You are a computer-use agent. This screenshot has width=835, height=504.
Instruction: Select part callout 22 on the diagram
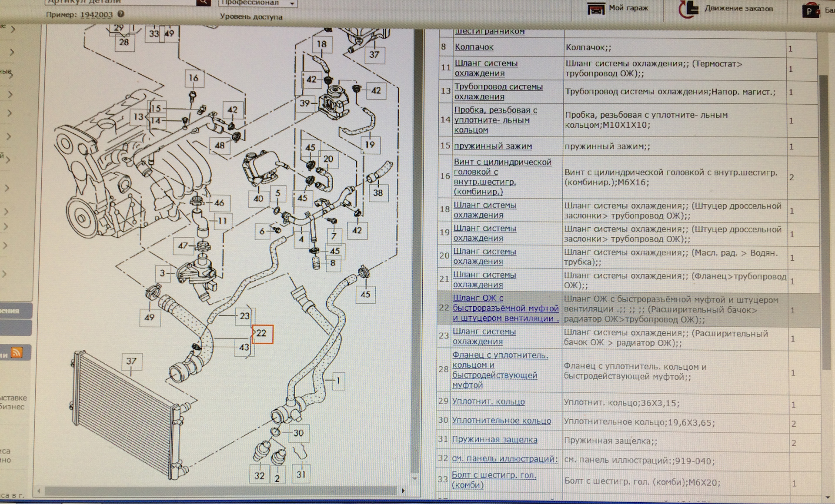(x=263, y=334)
